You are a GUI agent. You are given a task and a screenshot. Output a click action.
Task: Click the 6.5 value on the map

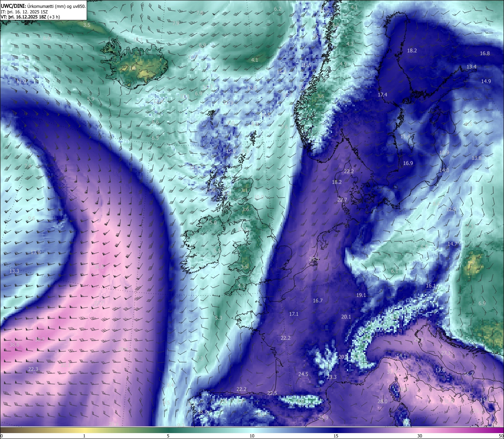point(155,138)
